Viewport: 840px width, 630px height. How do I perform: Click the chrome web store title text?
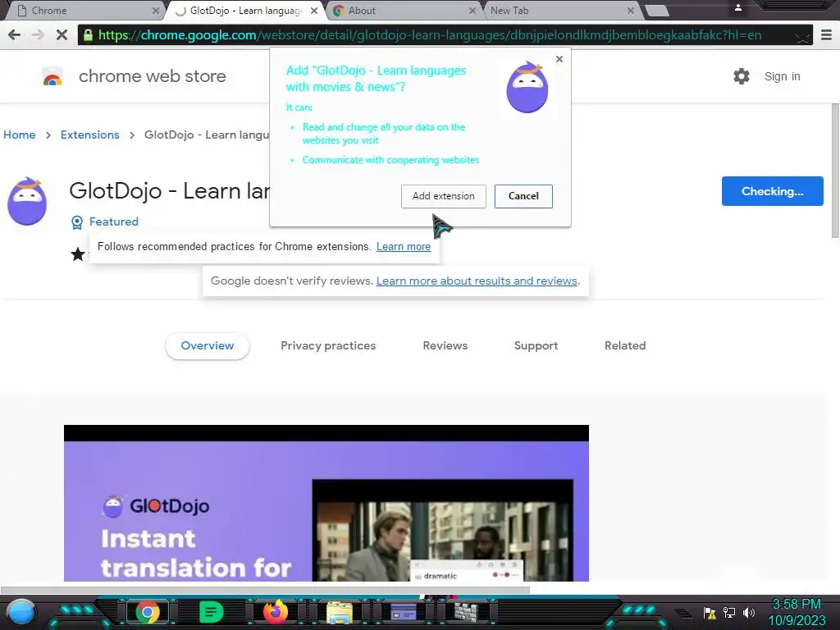click(x=152, y=76)
